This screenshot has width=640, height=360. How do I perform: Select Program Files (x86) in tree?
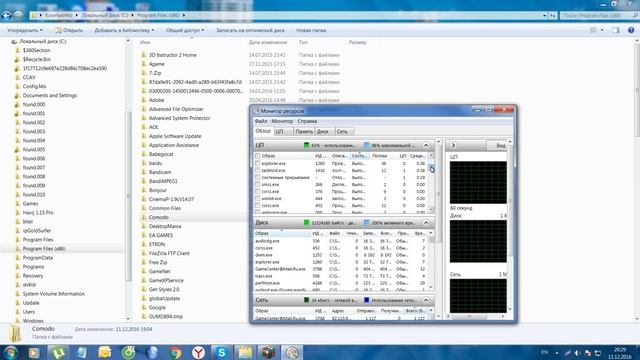44,249
